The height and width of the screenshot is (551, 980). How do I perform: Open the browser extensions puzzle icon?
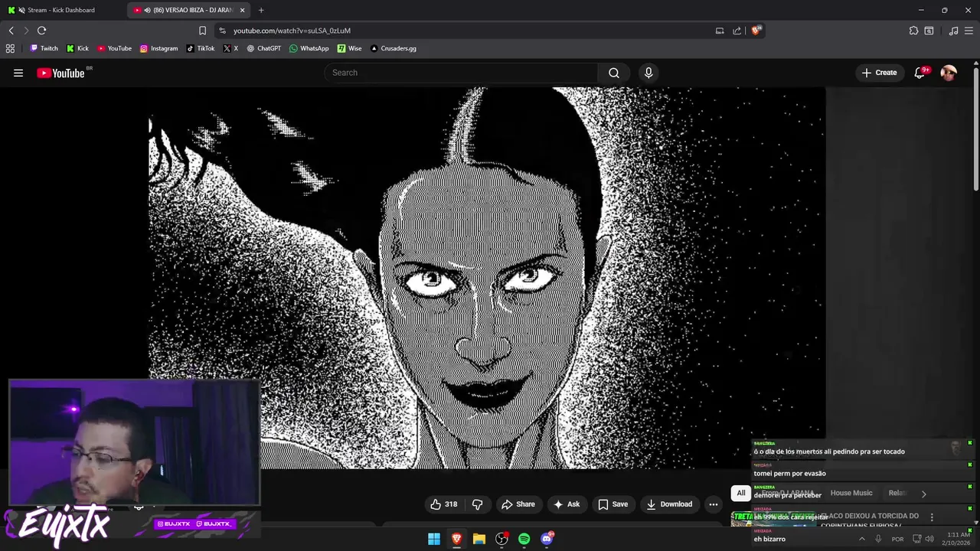click(x=913, y=31)
